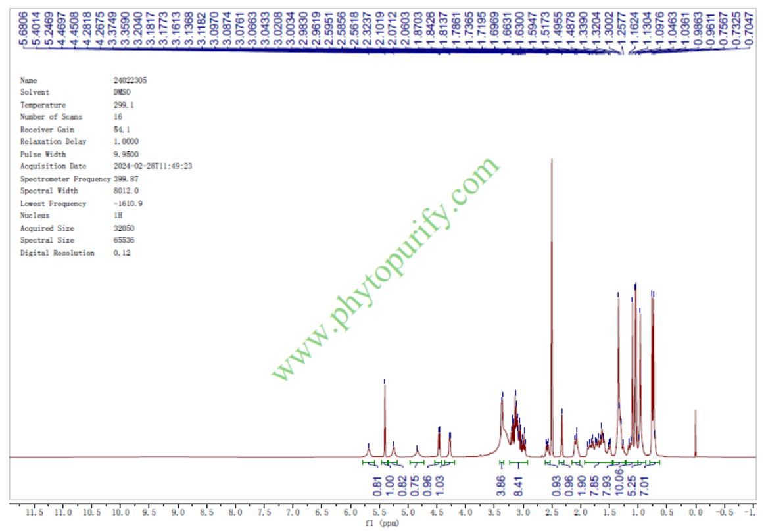This screenshot has width=764, height=532.
Task: Click the f1 (ppm) axis title
Action: (381, 524)
